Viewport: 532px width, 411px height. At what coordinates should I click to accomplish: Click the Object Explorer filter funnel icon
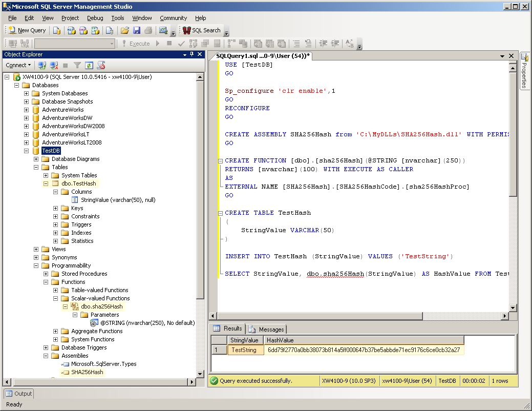[77, 65]
